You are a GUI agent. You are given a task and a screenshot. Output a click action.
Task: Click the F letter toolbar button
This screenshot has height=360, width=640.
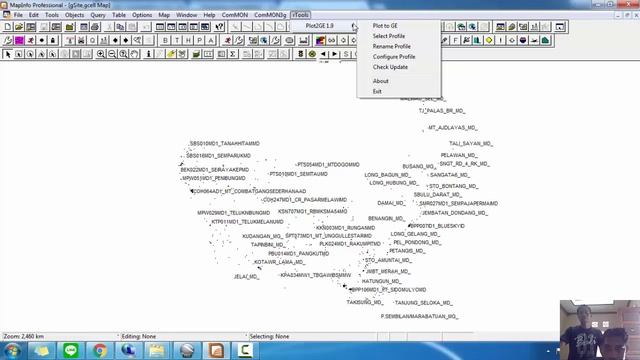tap(455, 40)
